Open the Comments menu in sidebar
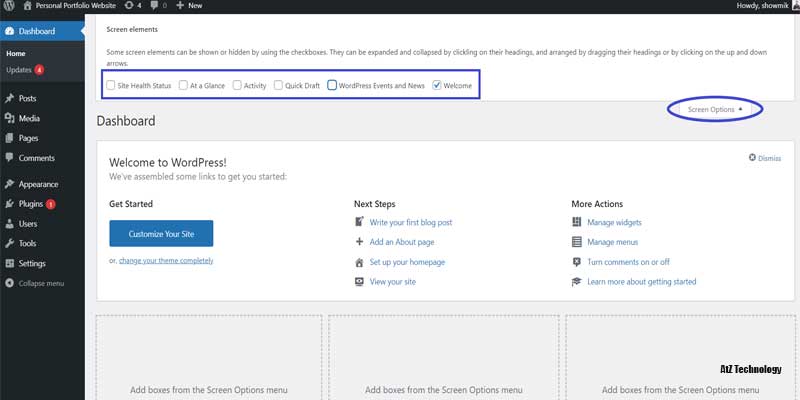The height and width of the screenshot is (400, 800). point(37,158)
